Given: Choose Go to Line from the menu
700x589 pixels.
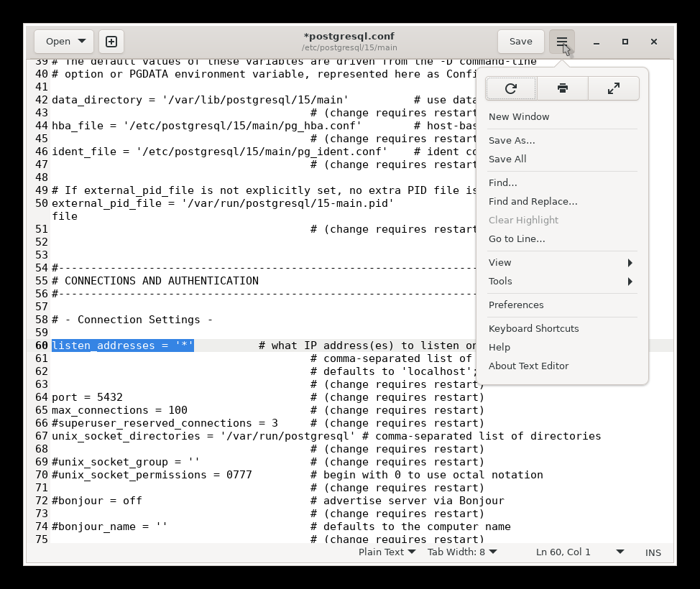Looking at the screenshot, I should (517, 238).
